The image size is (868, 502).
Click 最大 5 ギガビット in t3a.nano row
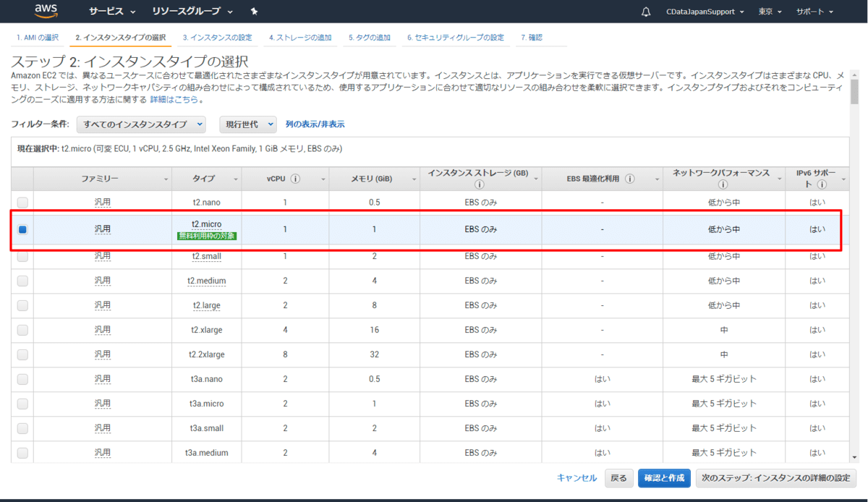click(724, 379)
